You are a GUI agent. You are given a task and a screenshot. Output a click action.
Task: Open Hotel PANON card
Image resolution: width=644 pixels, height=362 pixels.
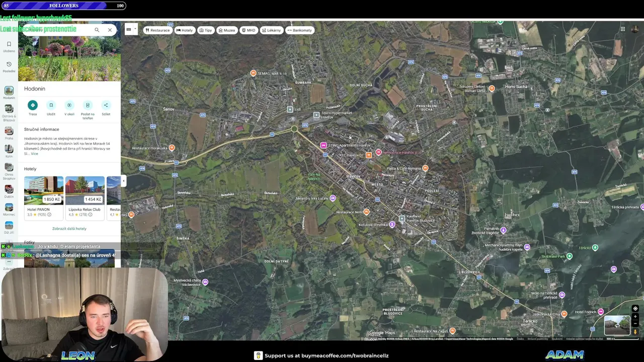point(44,198)
